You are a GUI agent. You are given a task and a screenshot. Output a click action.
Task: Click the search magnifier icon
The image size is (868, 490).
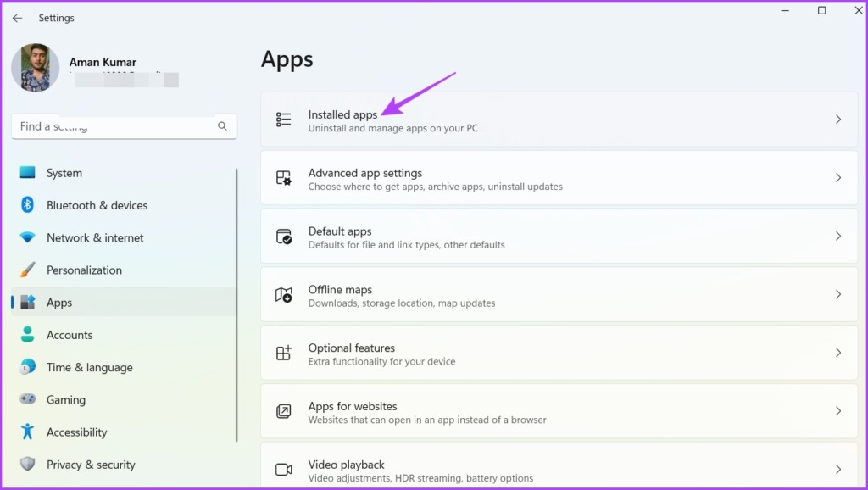tap(222, 125)
